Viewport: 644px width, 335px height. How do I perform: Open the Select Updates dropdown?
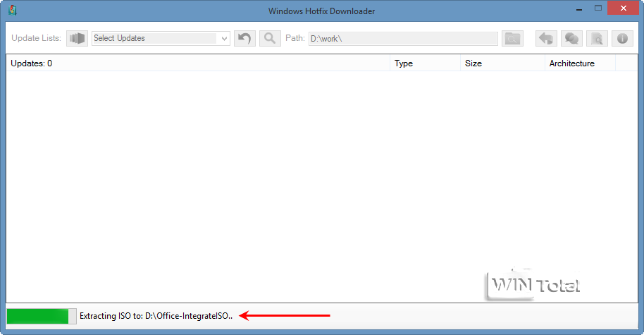click(161, 38)
